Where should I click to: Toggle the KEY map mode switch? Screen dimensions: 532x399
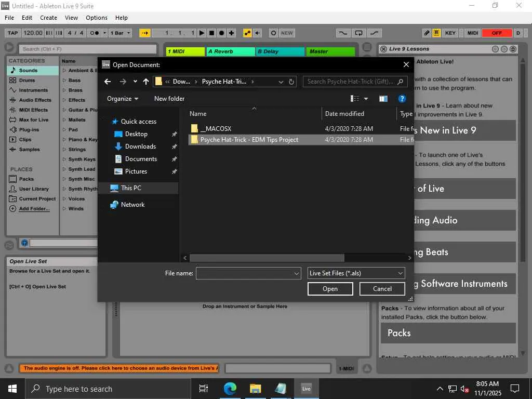[450, 33]
